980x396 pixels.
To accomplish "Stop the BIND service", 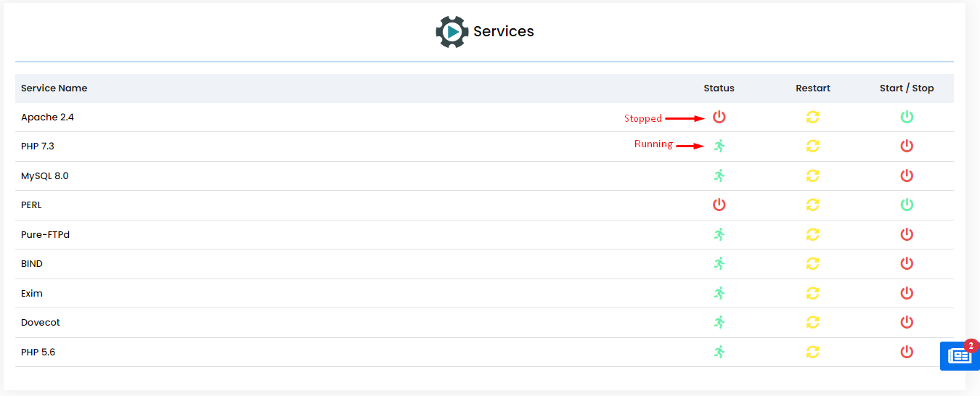I will [907, 263].
